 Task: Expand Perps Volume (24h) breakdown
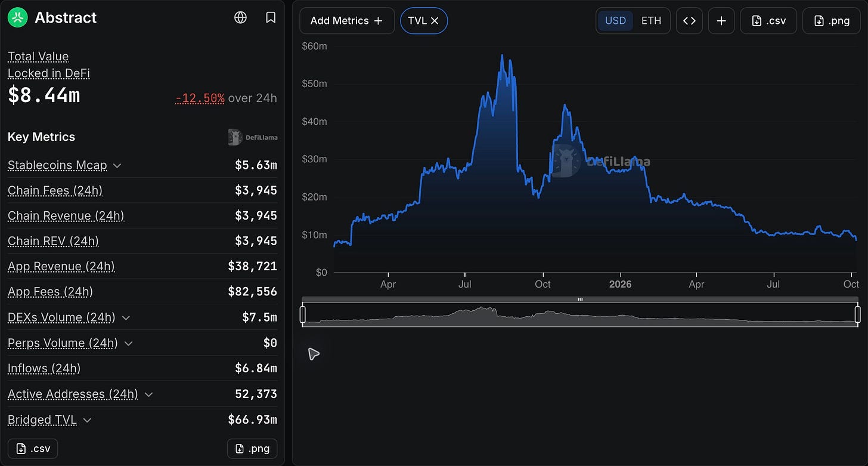pos(128,344)
